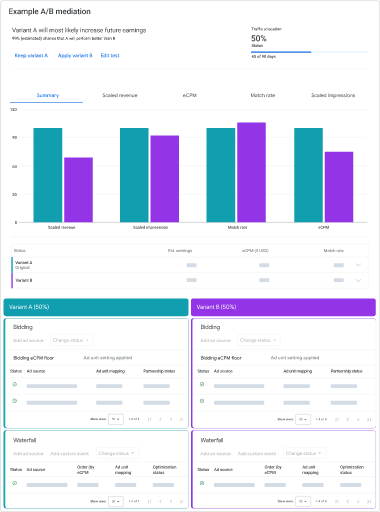The height and width of the screenshot is (512, 380).
Task: Click the Partnership status column header in Variant A
Action: pos(159,371)
